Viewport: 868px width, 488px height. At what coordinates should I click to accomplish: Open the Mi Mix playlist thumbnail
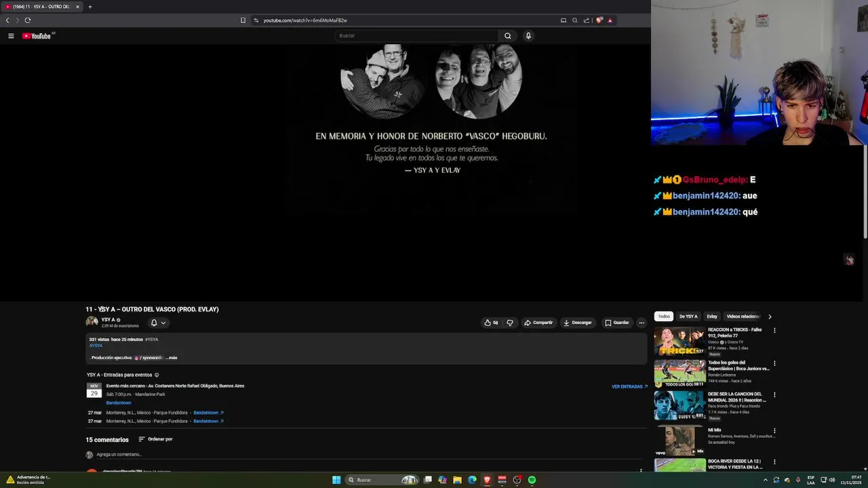[679, 439]
